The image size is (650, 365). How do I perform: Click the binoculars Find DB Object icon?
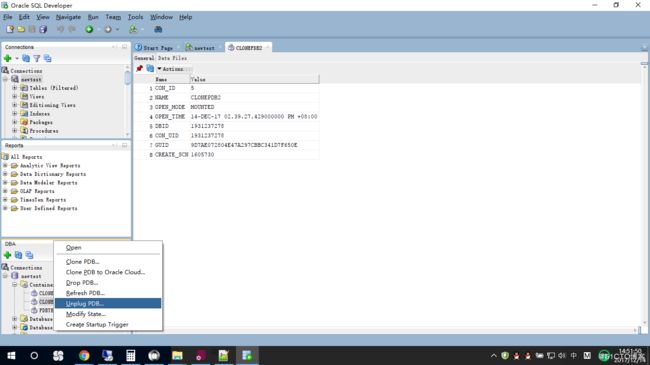pyautogui.click(x=158, y=29)
